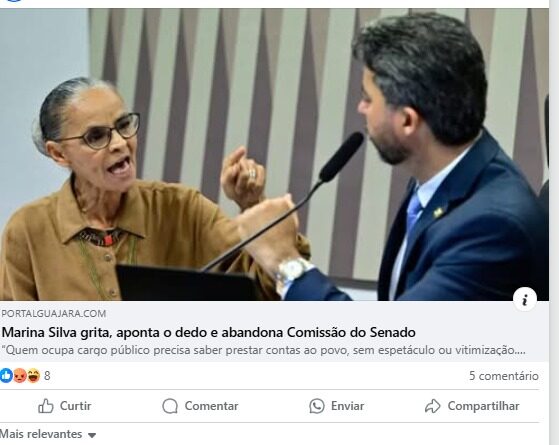559x445 pixels.
Task: Click the blue Like reaction emoji
Action: (5, 375)
